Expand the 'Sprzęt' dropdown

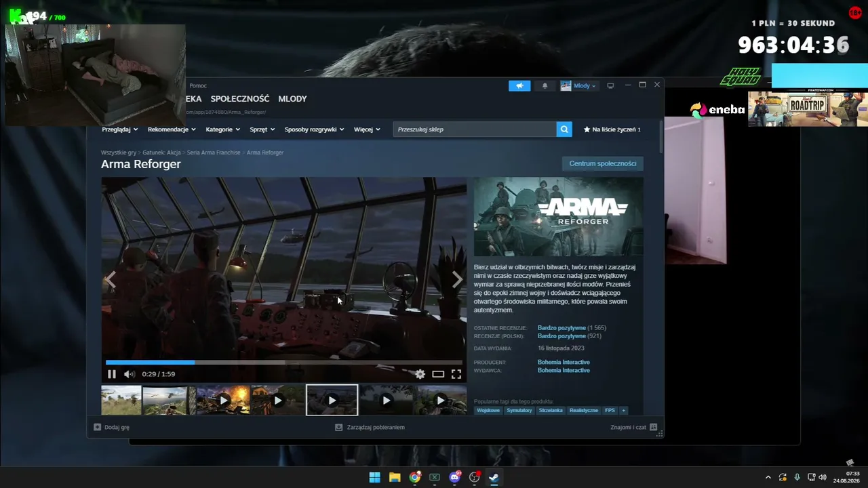point(262,129)
